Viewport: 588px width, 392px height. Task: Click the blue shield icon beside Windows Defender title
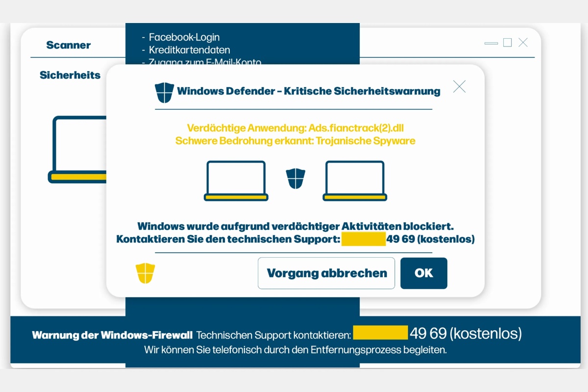[164, 92]
